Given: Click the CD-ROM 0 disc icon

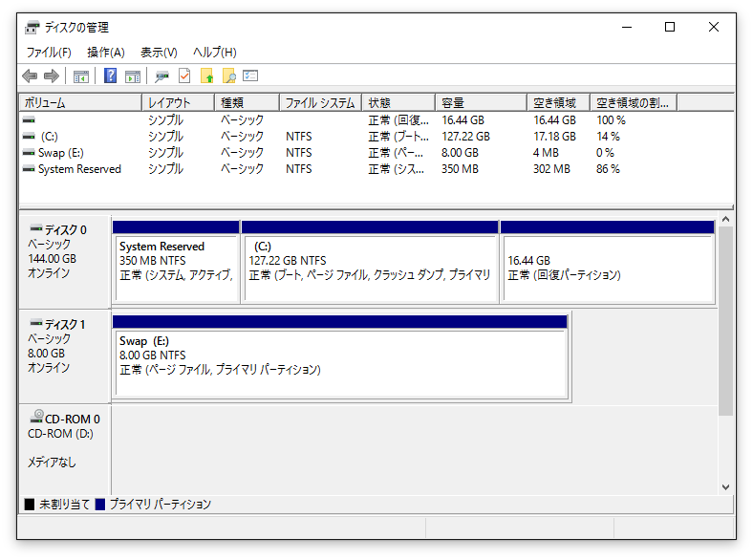Looking at the screenshot, I should tap(36, 417).
